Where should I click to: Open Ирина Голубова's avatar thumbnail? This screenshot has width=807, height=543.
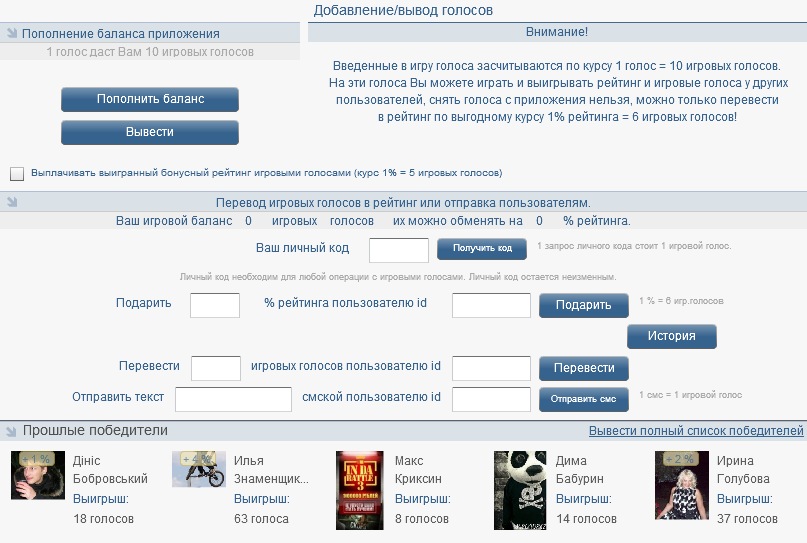[681, 485]
